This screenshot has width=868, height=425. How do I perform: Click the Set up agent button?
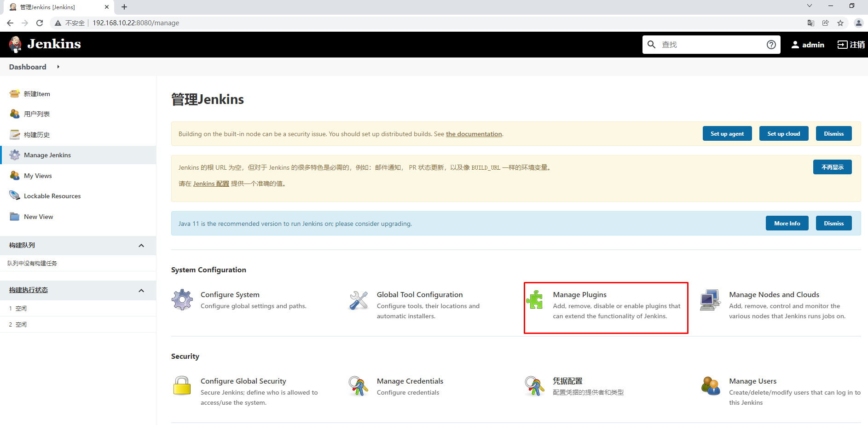[x=727, y=134]
